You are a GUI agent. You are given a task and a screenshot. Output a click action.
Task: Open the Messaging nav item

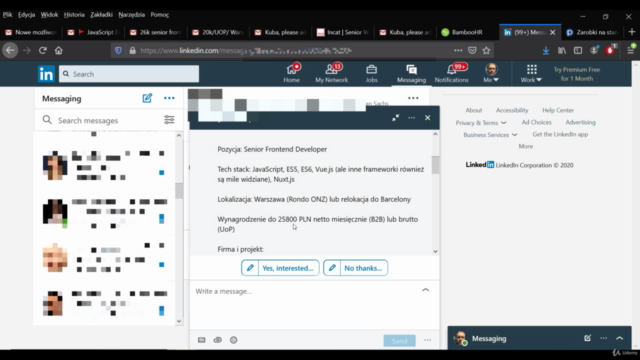coord(411,73)
